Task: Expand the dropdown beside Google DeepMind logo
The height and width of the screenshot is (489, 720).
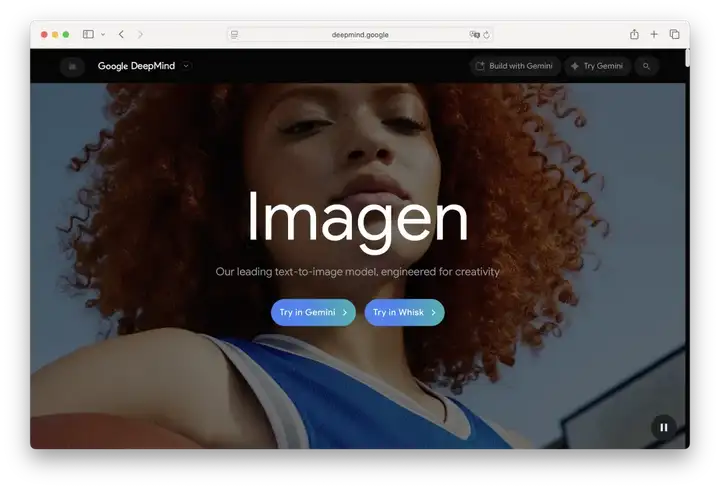Action: (186, 66)
